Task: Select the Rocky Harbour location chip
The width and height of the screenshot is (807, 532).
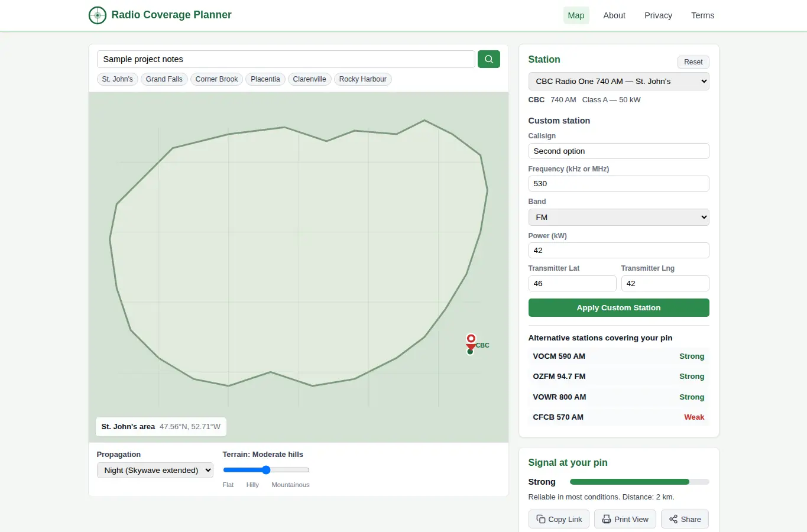Action: [x=363, y=79]
